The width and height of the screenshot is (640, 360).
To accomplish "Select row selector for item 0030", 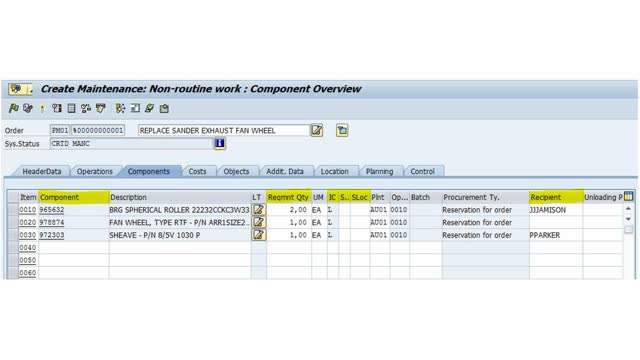I will 13,235.
